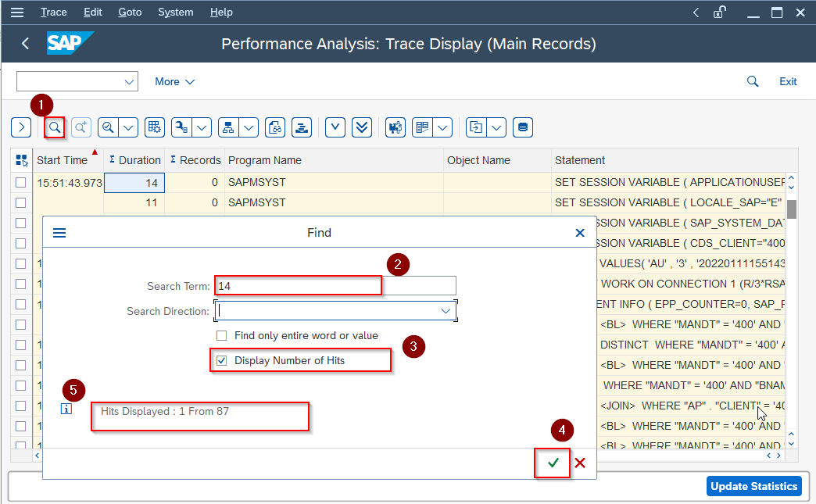This screenshot has height=504, width=816.
Task: Click the double-chevron expand all icon
Action: tap(361, 127)
